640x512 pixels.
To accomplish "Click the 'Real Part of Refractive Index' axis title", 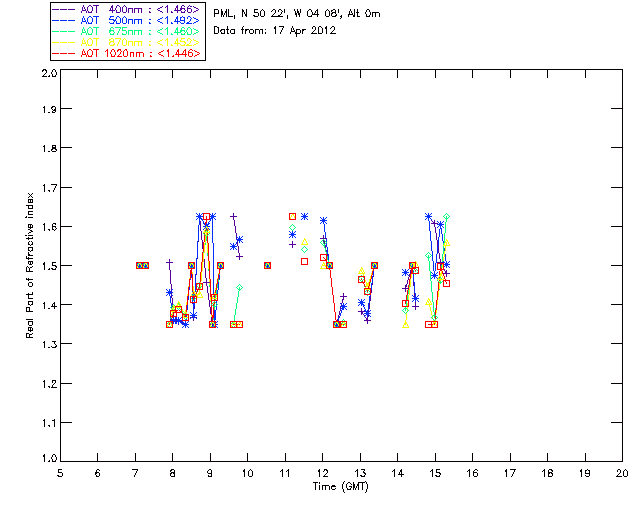I will click(32, 265).
